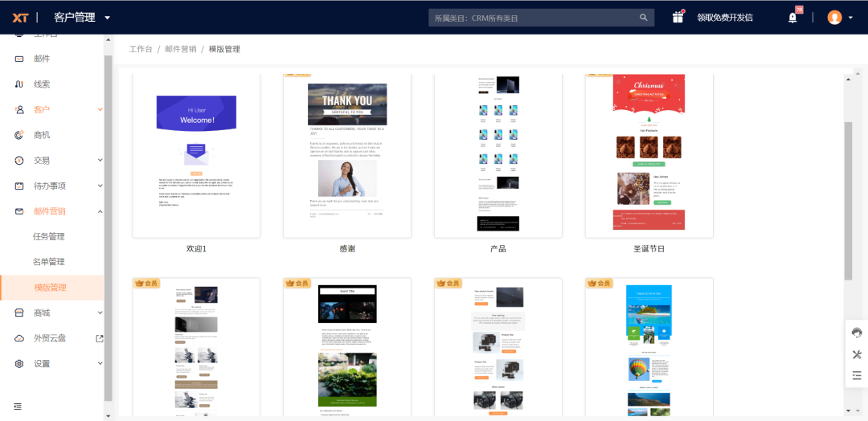Image resolution: width=868 pixels, height=421 pixels.
Task: Click the template list vertical scrollbar
Action: (848, 201)
